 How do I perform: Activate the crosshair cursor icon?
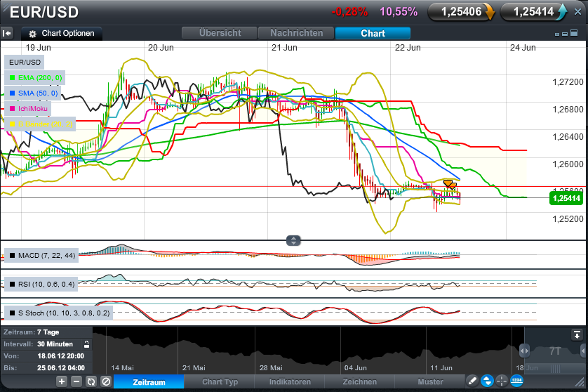502,381
